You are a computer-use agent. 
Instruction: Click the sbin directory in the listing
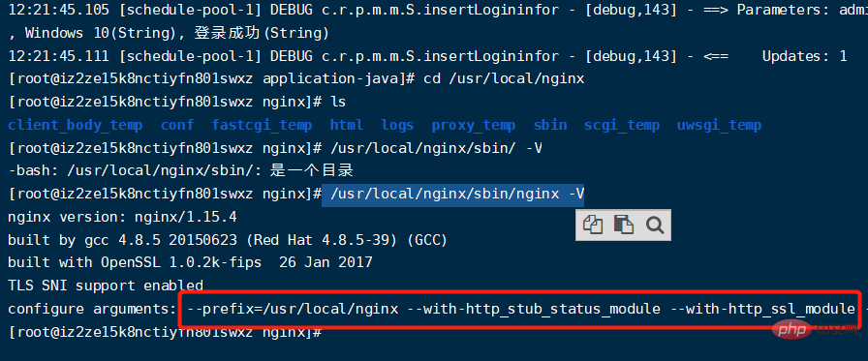coord(550,126)
